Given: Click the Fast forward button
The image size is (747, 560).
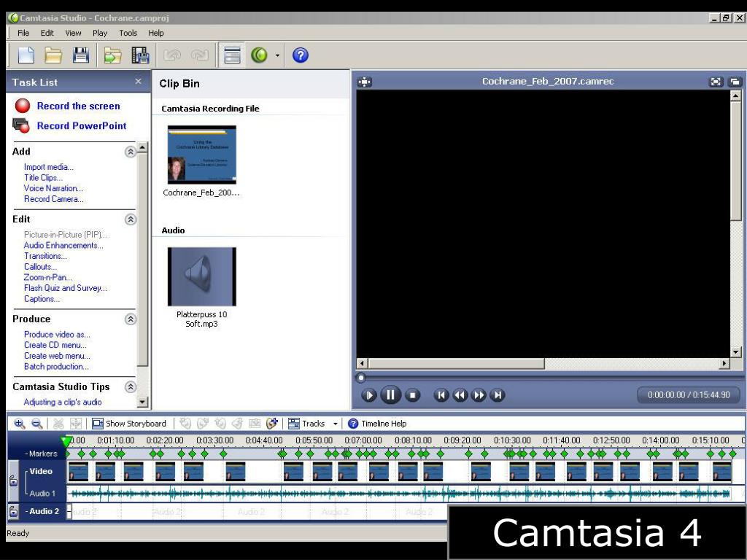Looking at the screenshot, I should [479, 394].
